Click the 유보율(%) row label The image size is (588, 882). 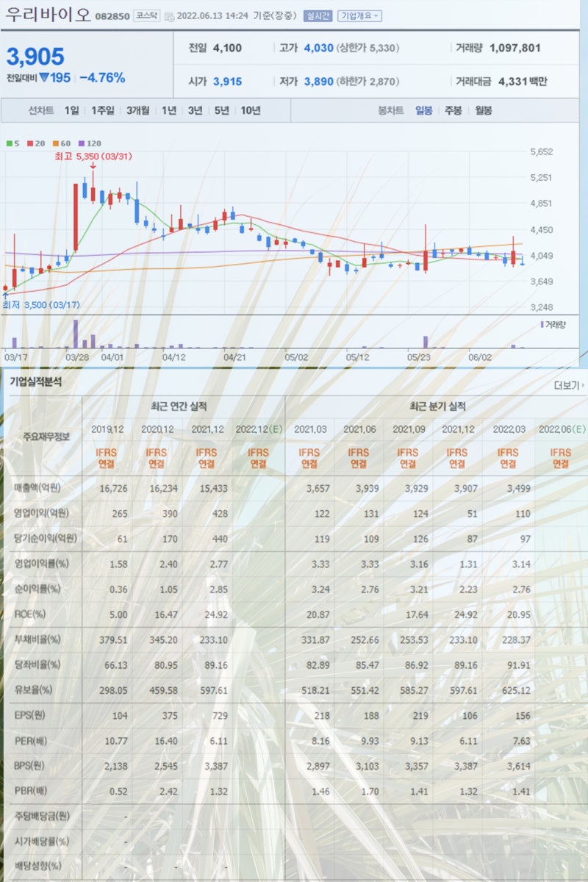pyautogui.click(x=33, y=689)
